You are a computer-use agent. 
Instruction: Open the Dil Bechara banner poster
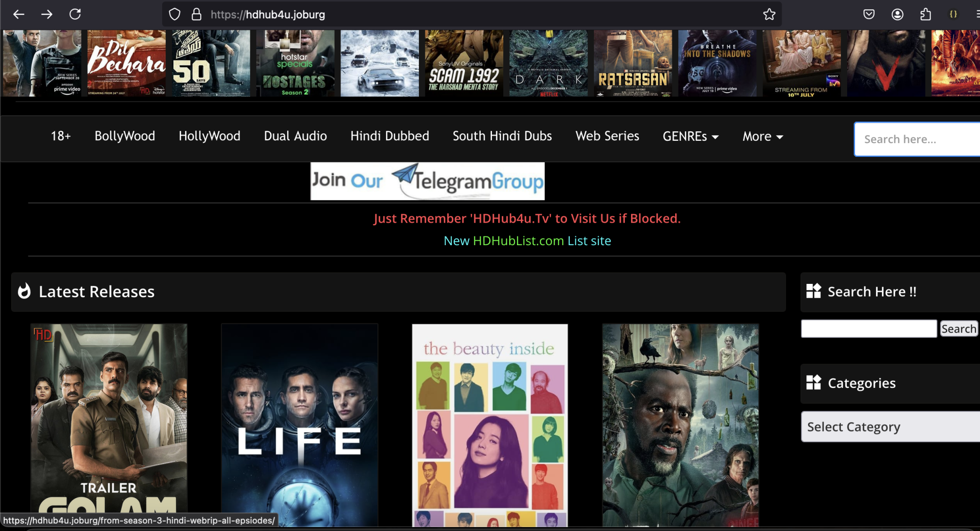tap(126, 63)
